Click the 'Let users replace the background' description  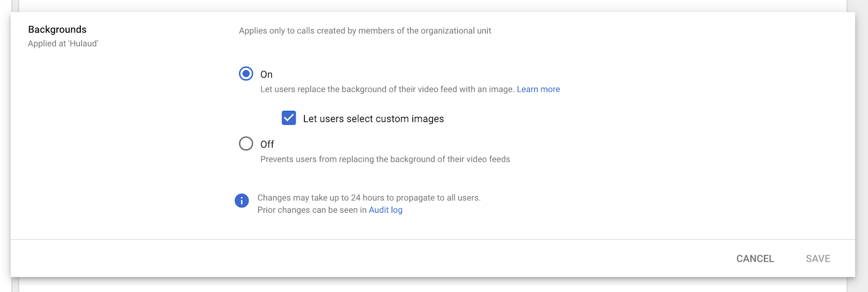387,89
